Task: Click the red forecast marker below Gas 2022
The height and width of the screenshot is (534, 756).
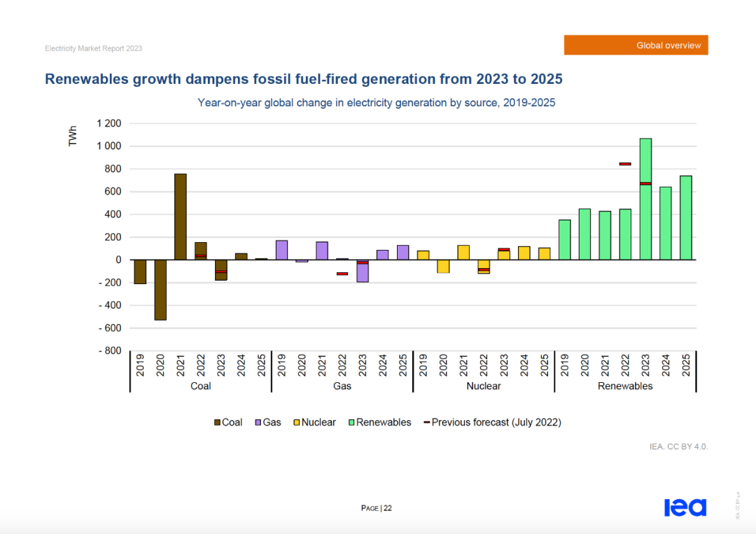Action: 342,274
